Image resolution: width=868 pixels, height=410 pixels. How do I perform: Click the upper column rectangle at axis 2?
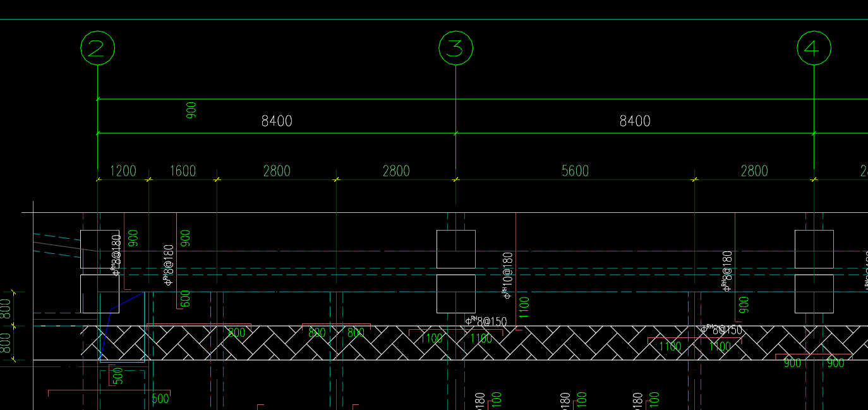point(100,249)
